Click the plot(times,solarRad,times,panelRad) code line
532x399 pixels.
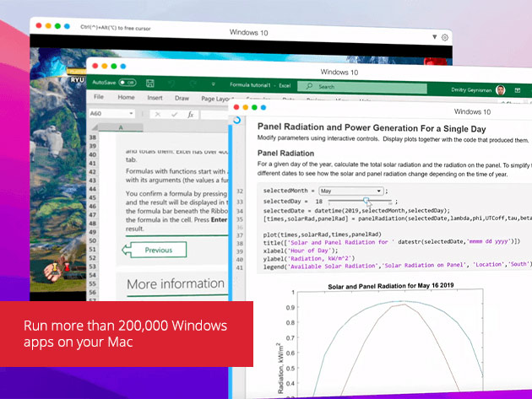point(323,235)
